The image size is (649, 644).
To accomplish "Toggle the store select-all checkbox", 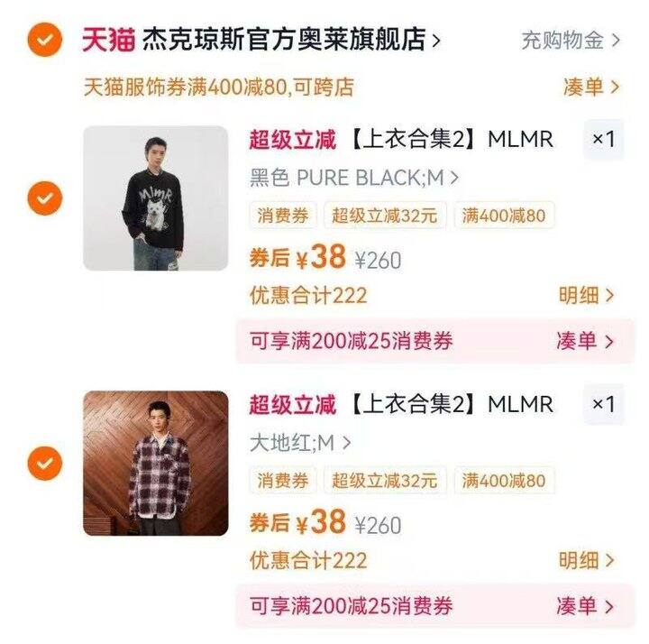I will click(45, 40).
